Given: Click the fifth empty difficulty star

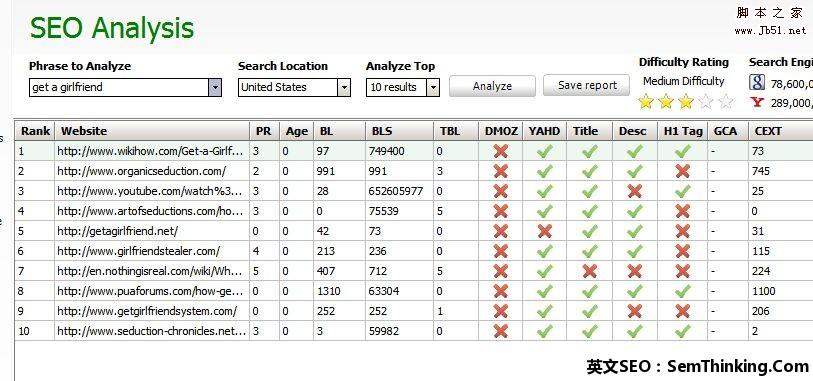Looking at the screenshot, I should (x=726, y=101).
